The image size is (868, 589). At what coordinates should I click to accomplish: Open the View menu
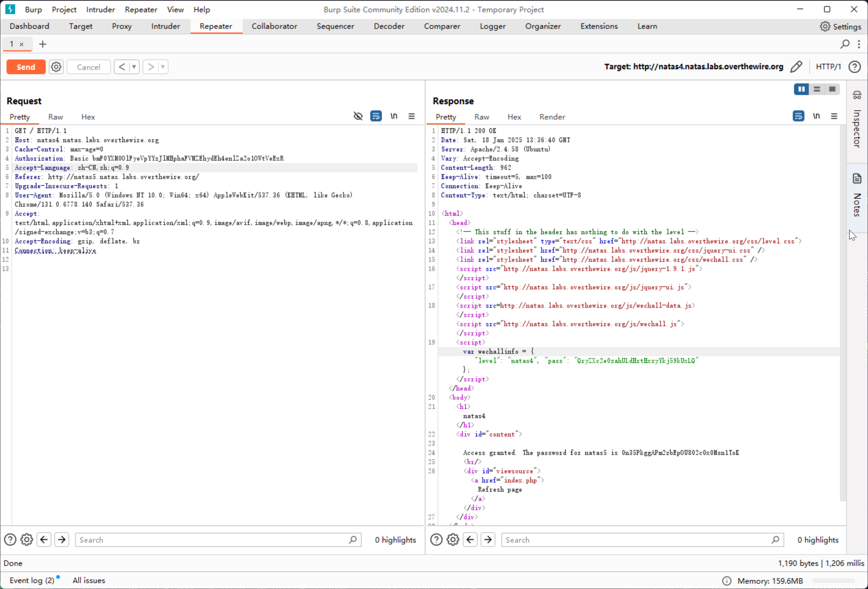point(175,9)
